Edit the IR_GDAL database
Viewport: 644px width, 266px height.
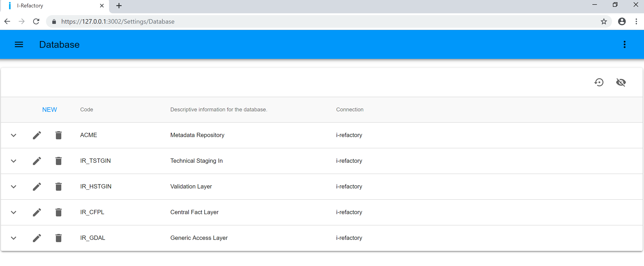pyautogui.click(x=37, y=238)
